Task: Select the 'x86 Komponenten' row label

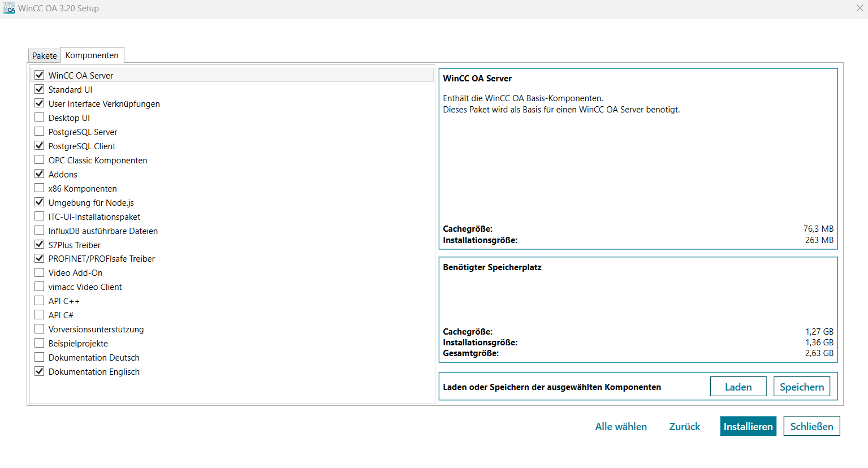Action: click(x=83, y=188)
